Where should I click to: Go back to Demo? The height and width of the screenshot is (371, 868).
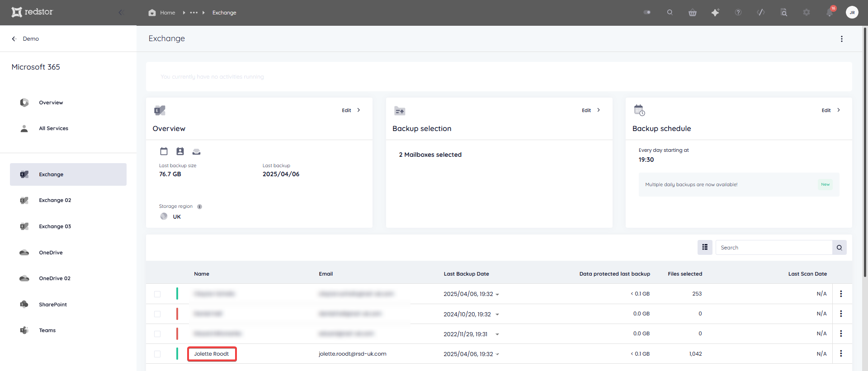pos(25,39)
